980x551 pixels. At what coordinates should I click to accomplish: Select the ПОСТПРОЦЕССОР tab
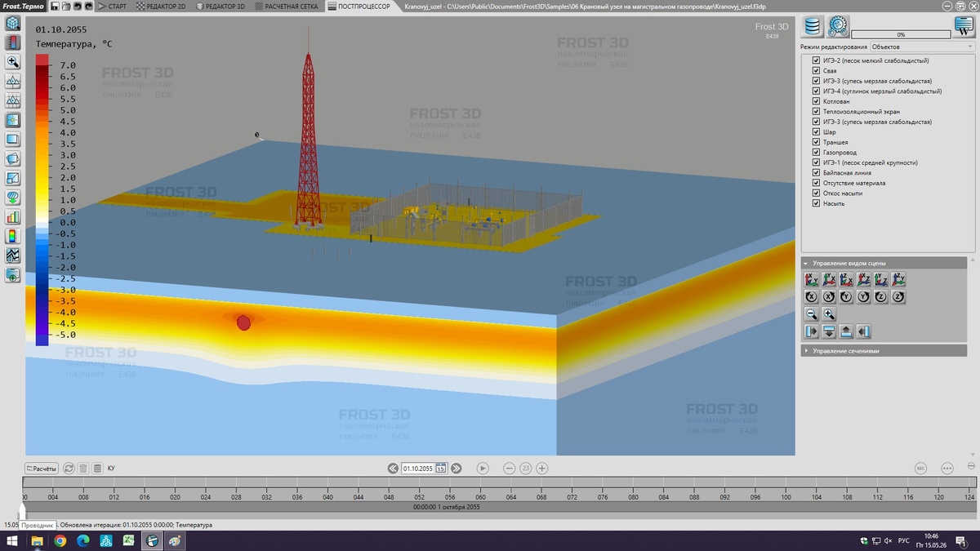359,6
